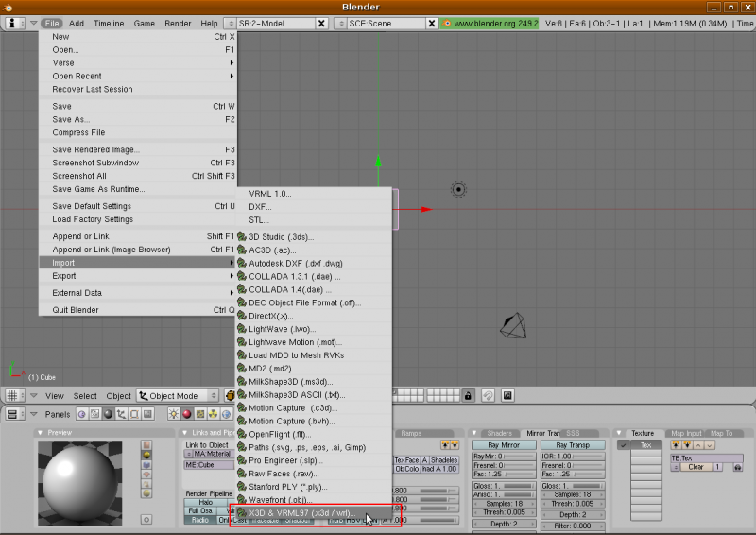Switch to the Map Input tab
Viewport: 756px width, 535px height.
[x=686, y=433]
